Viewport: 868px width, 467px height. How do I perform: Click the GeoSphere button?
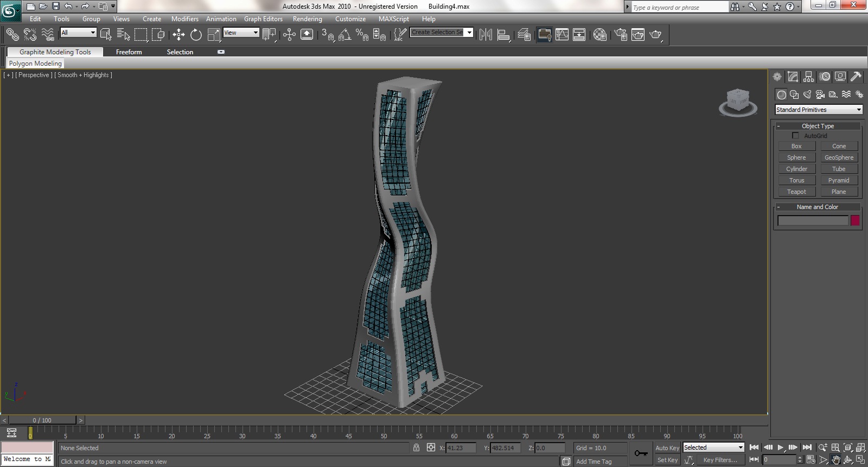[839, 157]
